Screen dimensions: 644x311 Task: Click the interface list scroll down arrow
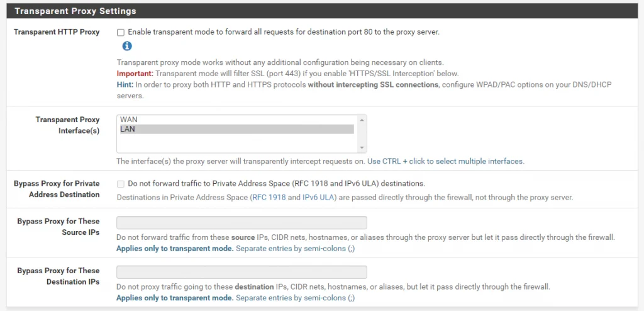coord(362,148)
